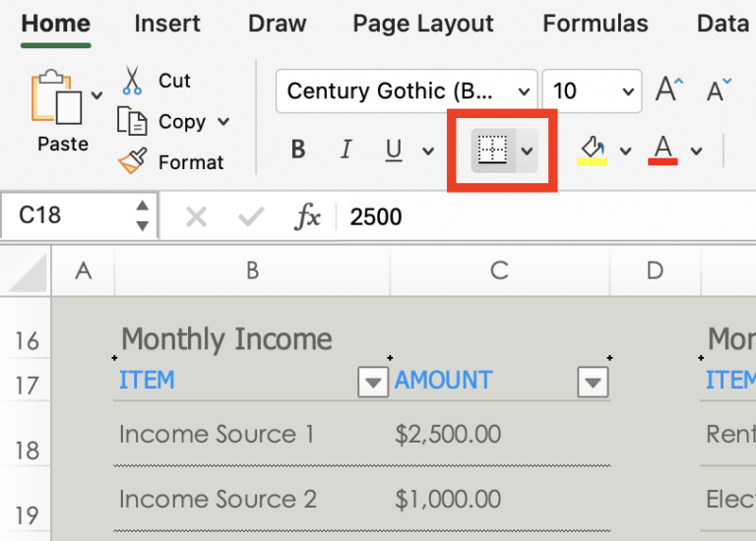Image resolution: width=756 pixels, height=541 pixels.
Task: Select the Income Source 2 cell
Action: pyautogui.click(x=252, y=499)
